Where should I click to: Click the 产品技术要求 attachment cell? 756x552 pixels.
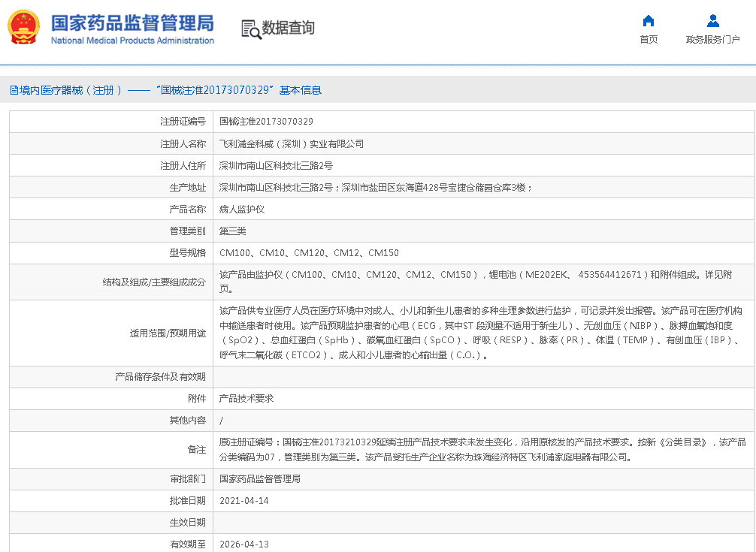click(246, 399)
